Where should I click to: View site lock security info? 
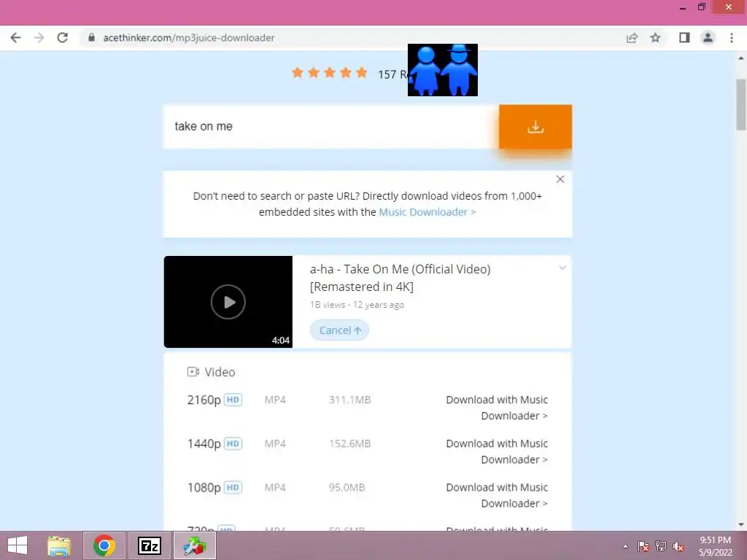(x=91, y=38)
